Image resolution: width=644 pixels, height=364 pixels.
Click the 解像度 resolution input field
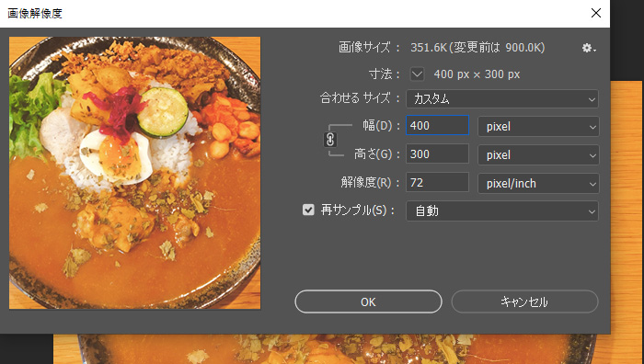437,182
